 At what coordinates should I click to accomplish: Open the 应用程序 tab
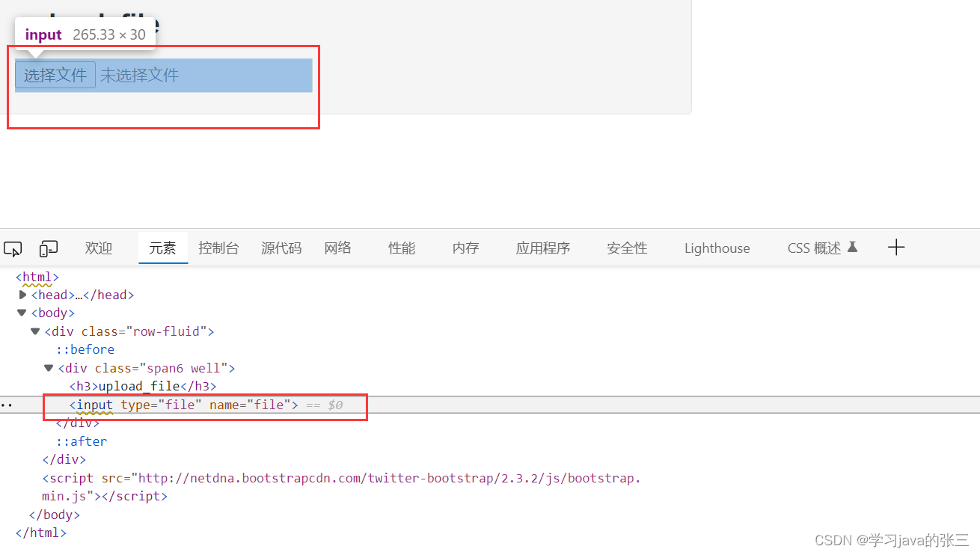click(x=543, y=248)
